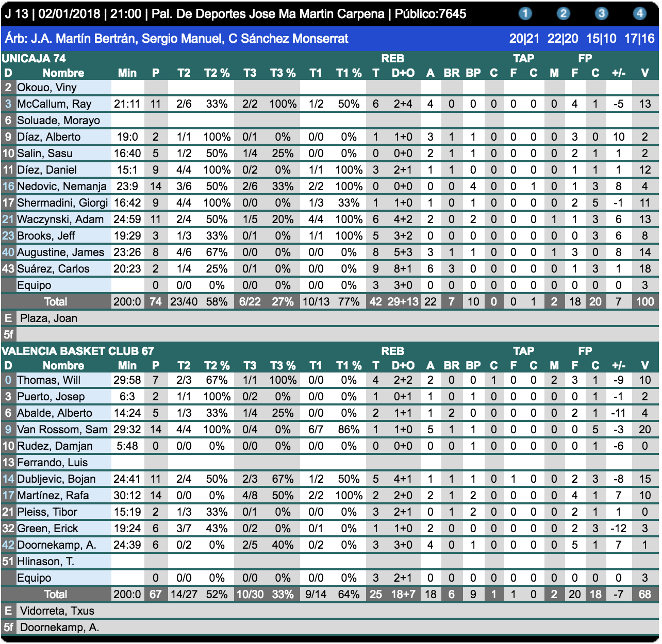Click Van Rossom's free throws 6/7
Image resolution: width=662 pixels, height=644 pixels.
316,430
